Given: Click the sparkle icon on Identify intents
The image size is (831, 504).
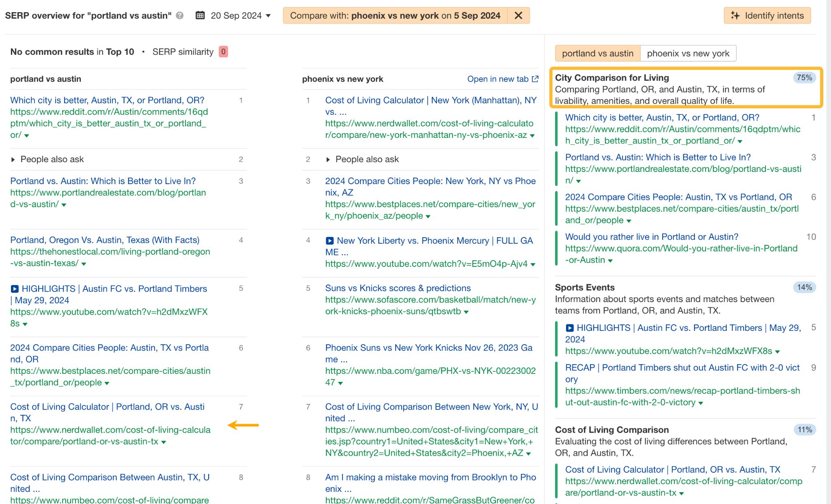Looking at the screenshot, I should pyautogui.click(x=736, y=15).
